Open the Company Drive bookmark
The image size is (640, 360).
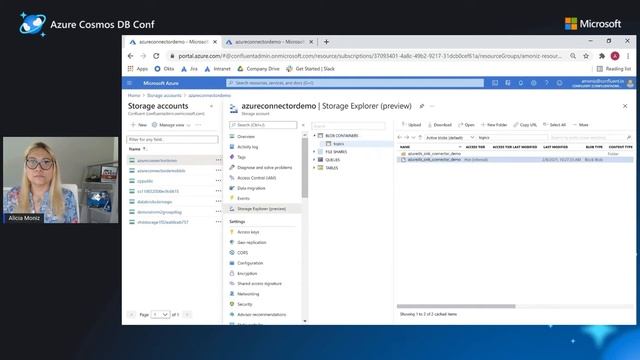point(258,69)
